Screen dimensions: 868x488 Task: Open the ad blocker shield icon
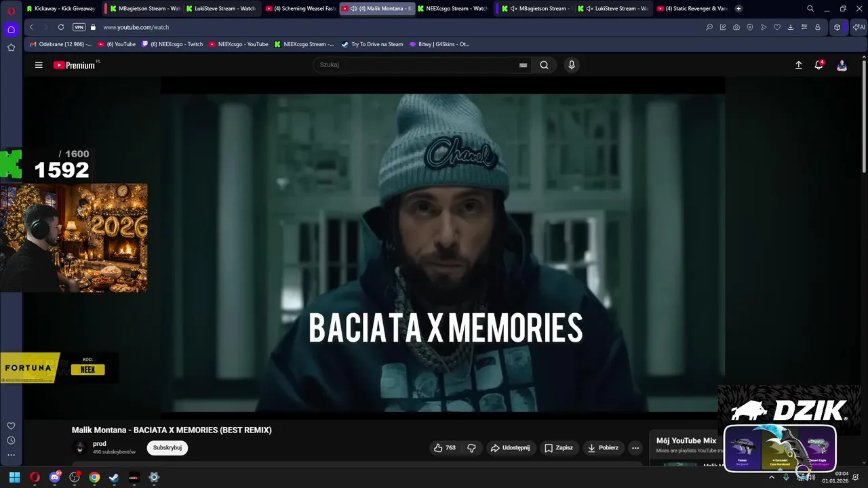click(x=750, y=27)
